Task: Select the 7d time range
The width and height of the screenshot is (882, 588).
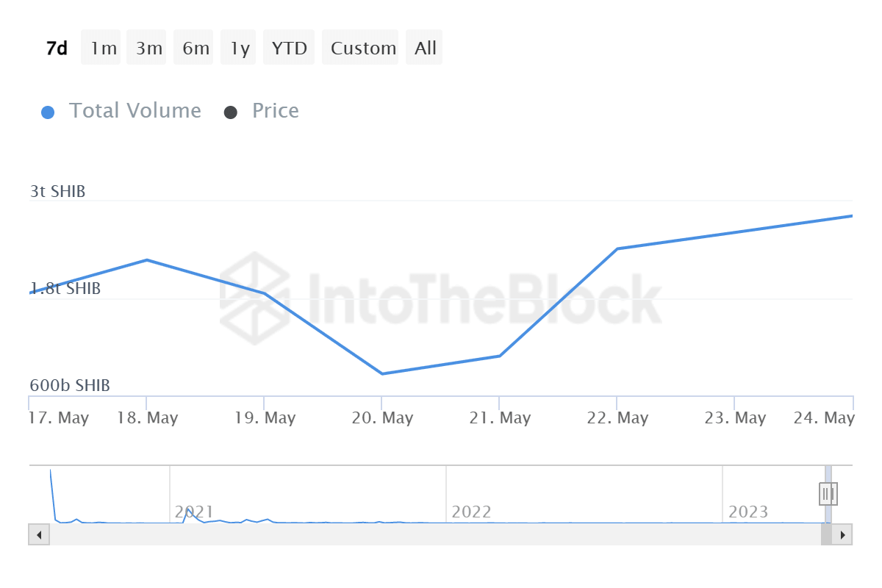Action: (x=57, y=49)
